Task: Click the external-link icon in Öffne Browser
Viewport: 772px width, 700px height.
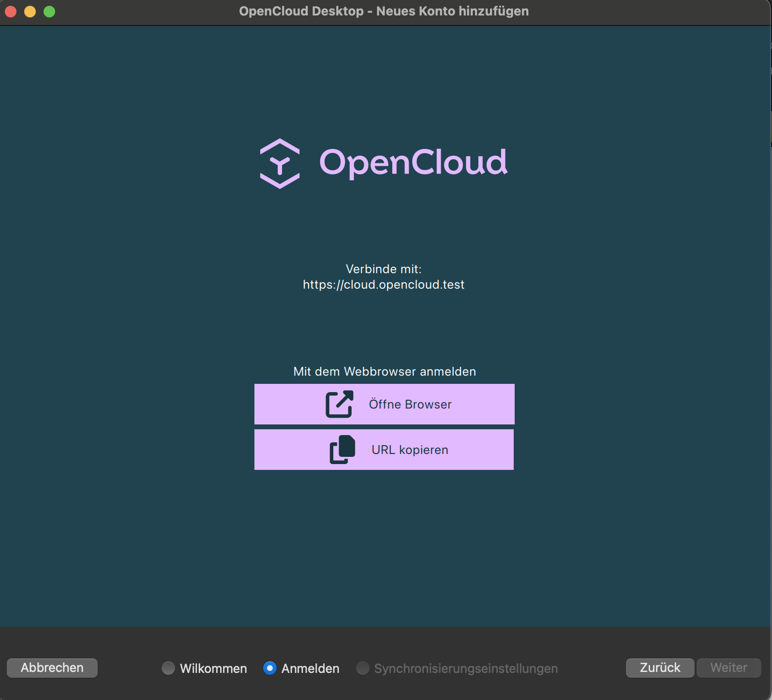Action: (340, 404)
